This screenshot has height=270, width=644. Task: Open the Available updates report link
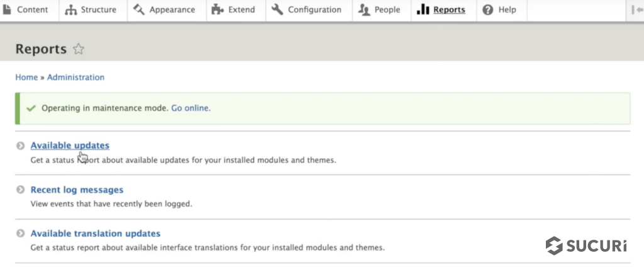click(x=70, y=145)
